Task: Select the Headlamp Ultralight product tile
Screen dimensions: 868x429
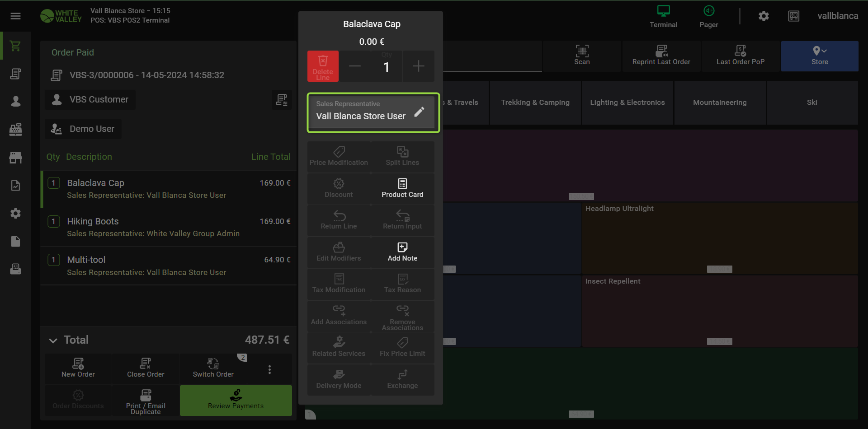Action: pos(720,238)
